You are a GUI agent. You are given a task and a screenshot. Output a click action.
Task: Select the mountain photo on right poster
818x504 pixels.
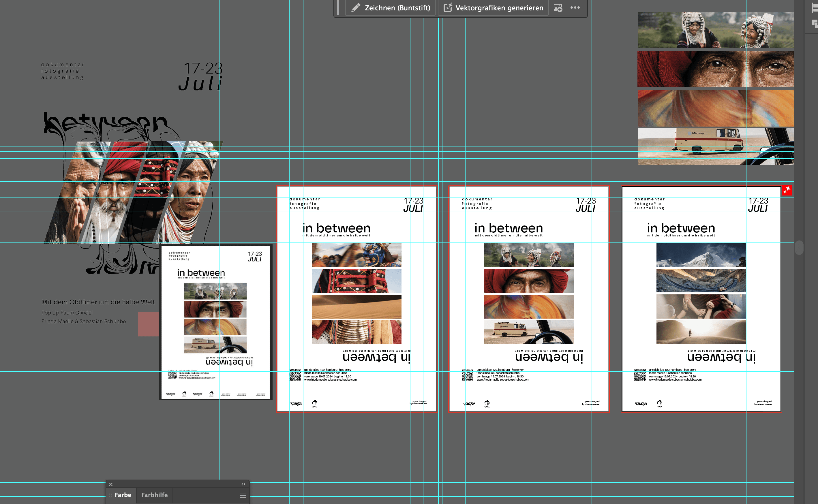click(701, 255)
